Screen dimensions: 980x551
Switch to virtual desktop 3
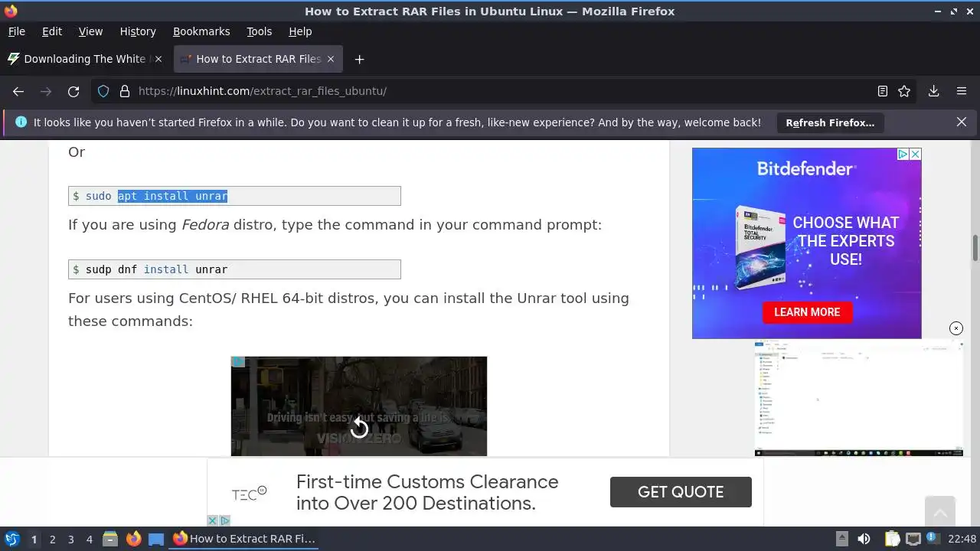70,540
